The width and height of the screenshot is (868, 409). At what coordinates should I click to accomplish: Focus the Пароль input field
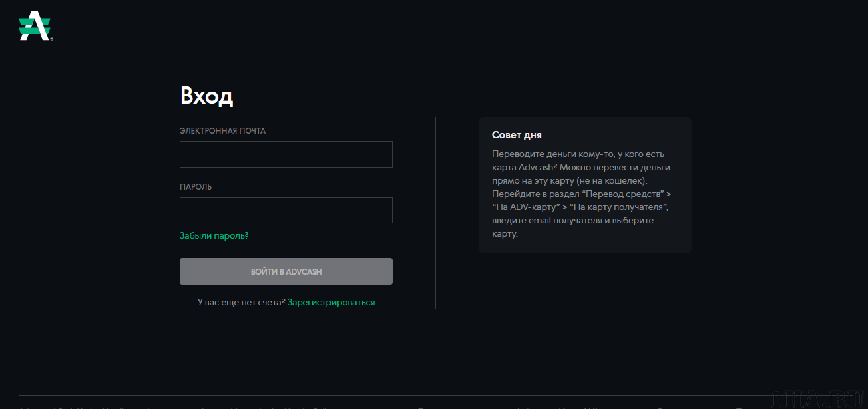(x=286, y=210)
